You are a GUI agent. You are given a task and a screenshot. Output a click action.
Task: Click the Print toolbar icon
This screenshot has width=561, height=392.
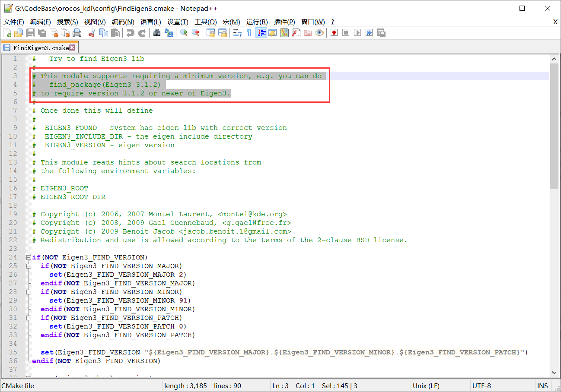coord(77,32)
